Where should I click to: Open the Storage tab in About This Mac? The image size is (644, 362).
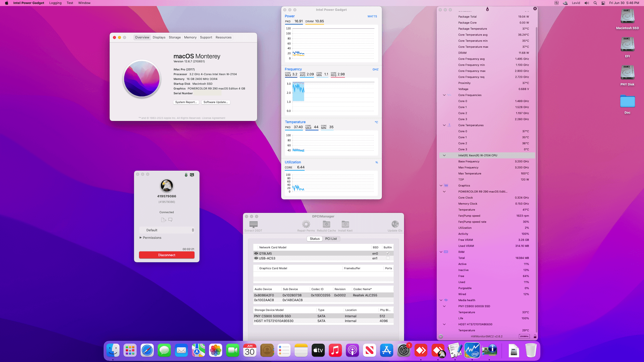click(174, 38)
